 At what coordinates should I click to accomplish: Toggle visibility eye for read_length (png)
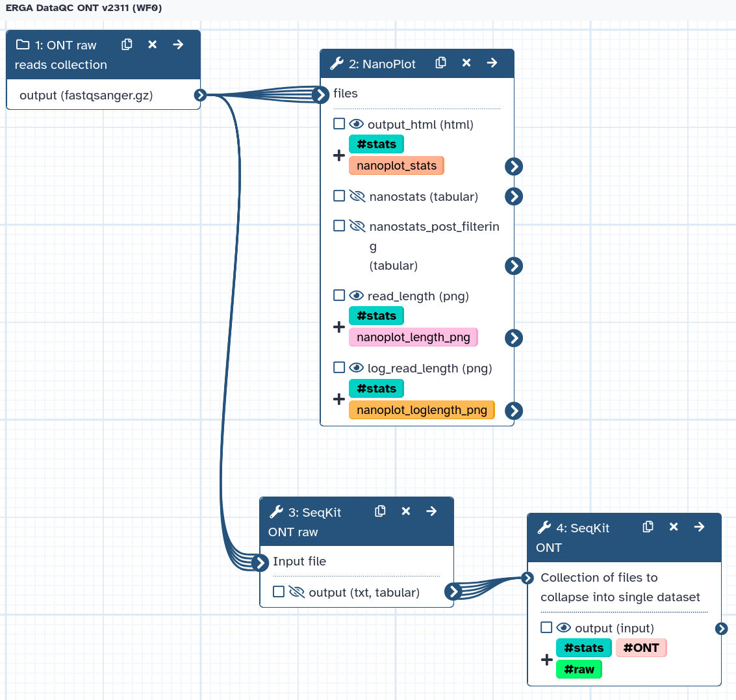coord(357,295)
